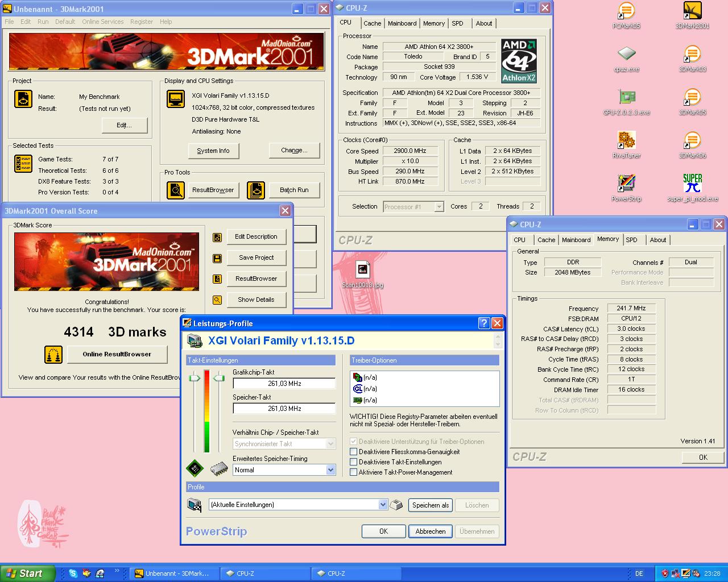Click the profile icon in the Profile section
The width and height of the screenshot is (728, 582).
[x=195, y=505]
